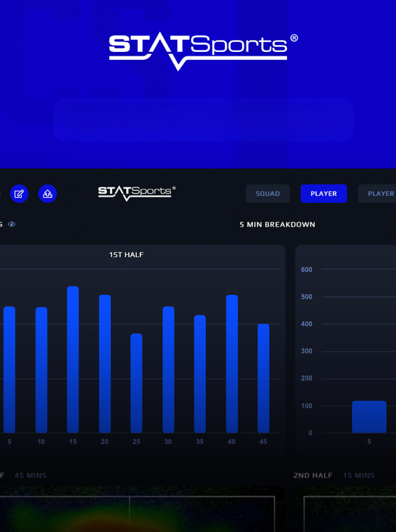
Task: Click the 400 y-axis label
Action: (x=306, y=324)
